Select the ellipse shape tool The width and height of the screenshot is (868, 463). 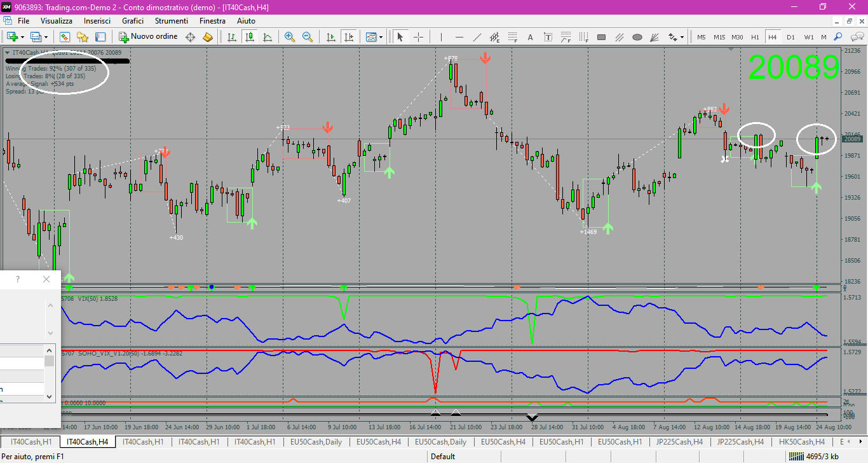click(x=637, y=37)
